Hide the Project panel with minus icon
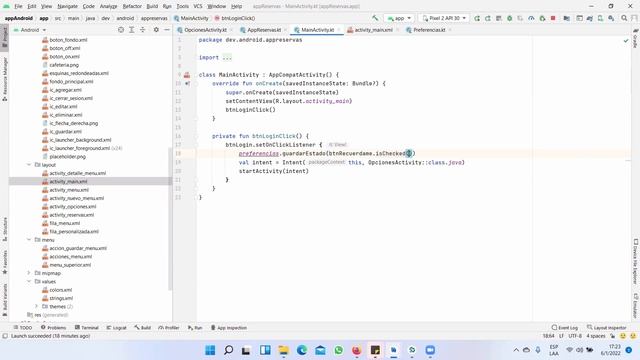The width and height of the screenshot is (640, 360). [x=167, y=30]
